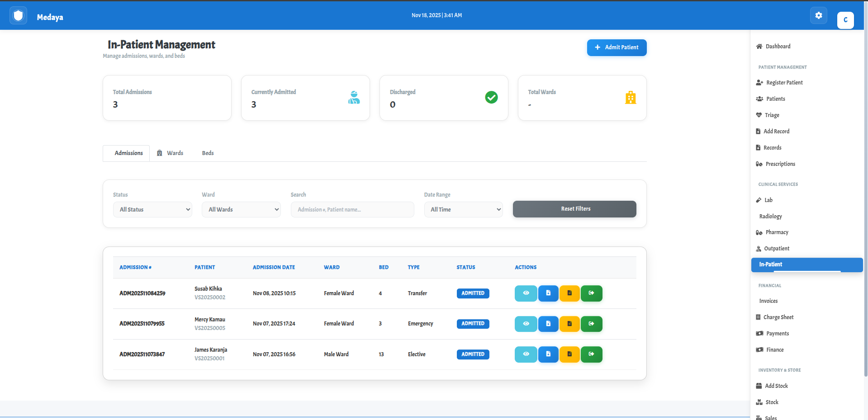868x420 pixels.
Task: Click the settings gear icon in header
Action: (818, 15)
